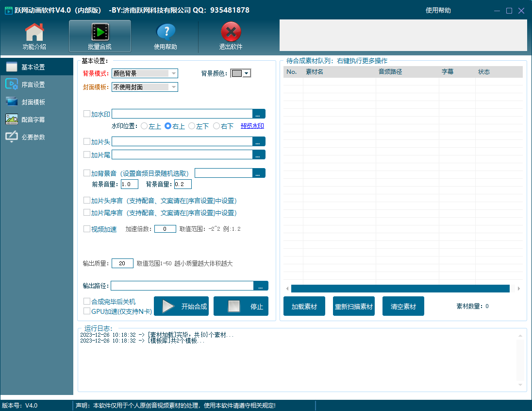Screen dimensions: 532x411
Task: Open 序言设置 in the sidebar
Action: point(33,85)
